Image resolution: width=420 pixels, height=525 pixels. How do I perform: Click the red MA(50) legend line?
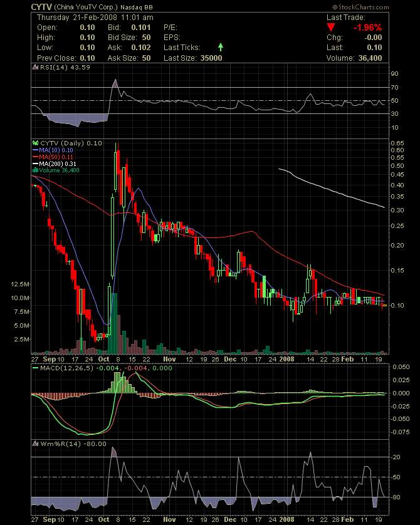coord(36,157)
